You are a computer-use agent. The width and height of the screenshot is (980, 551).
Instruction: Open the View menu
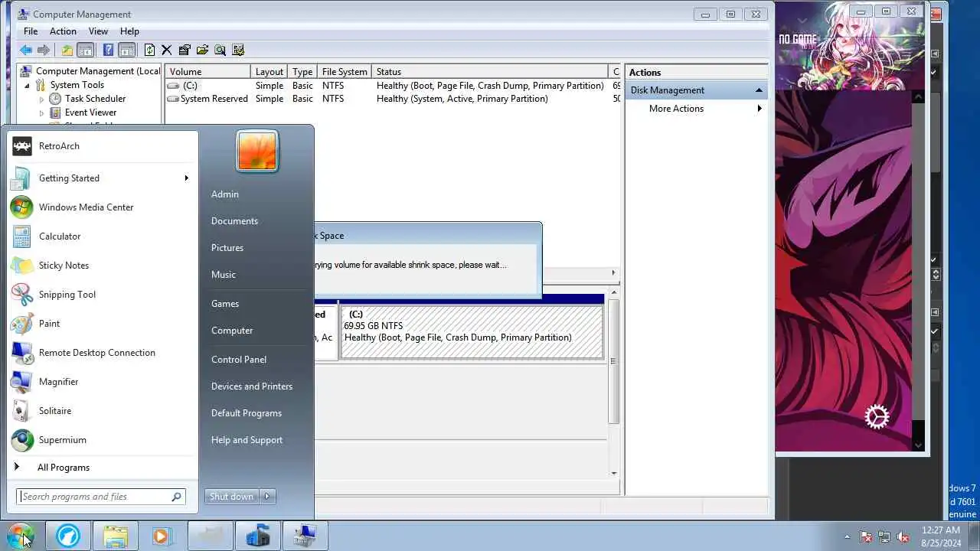pos(98,31)
